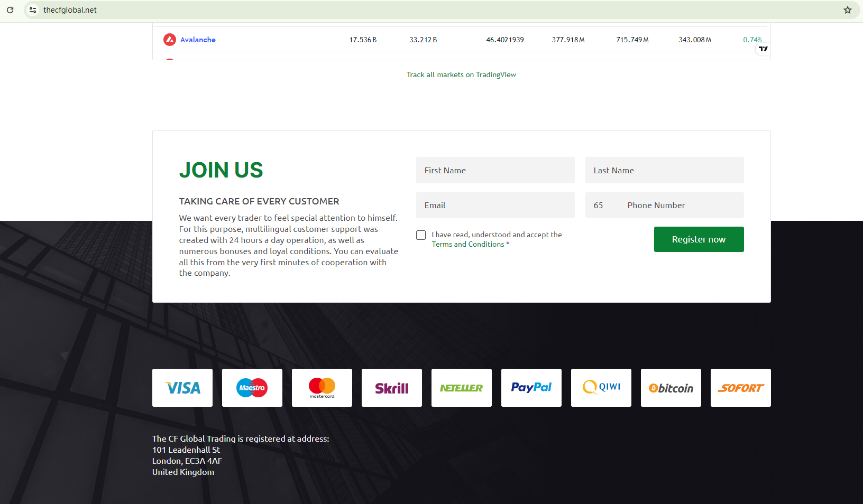
Task: Select the Maestro payment logo
Action: click(252, 388)
